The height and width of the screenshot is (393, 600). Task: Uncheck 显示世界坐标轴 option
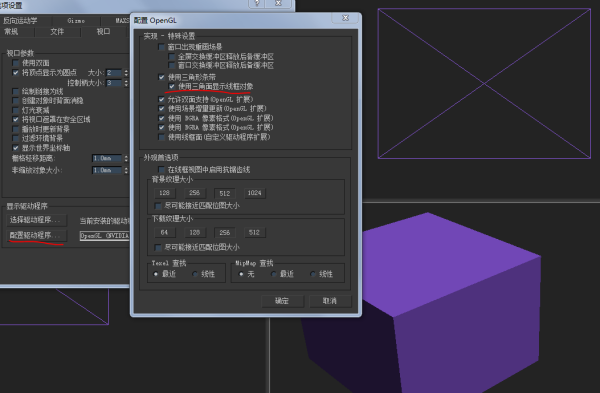click(x=16, y=148)
